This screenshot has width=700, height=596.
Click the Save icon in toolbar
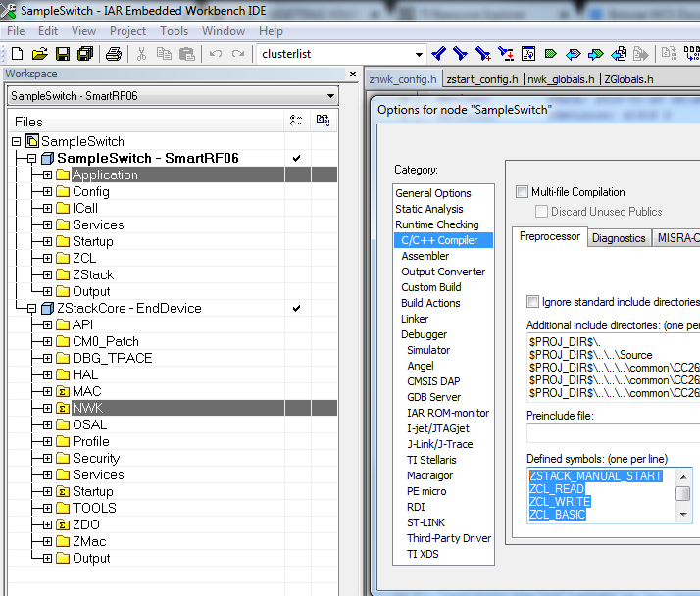(x=62, y=54)
